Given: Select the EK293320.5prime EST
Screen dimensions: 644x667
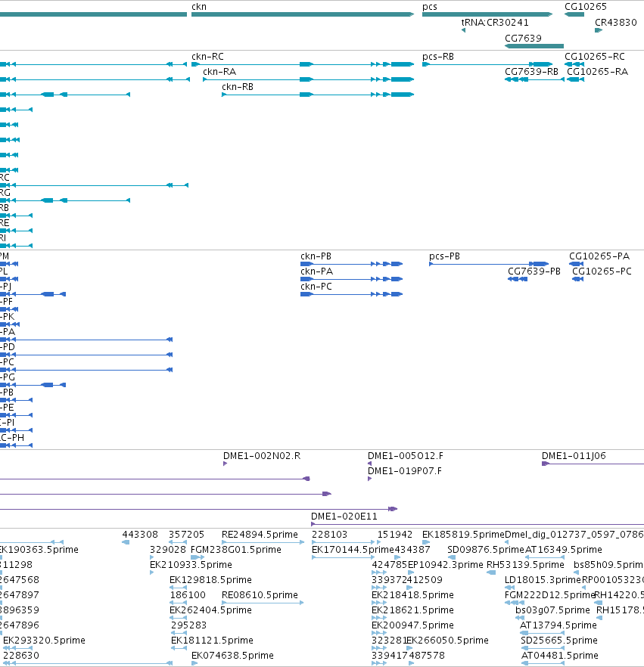Looking at the screenshot, I should click(x=18, y=648).
